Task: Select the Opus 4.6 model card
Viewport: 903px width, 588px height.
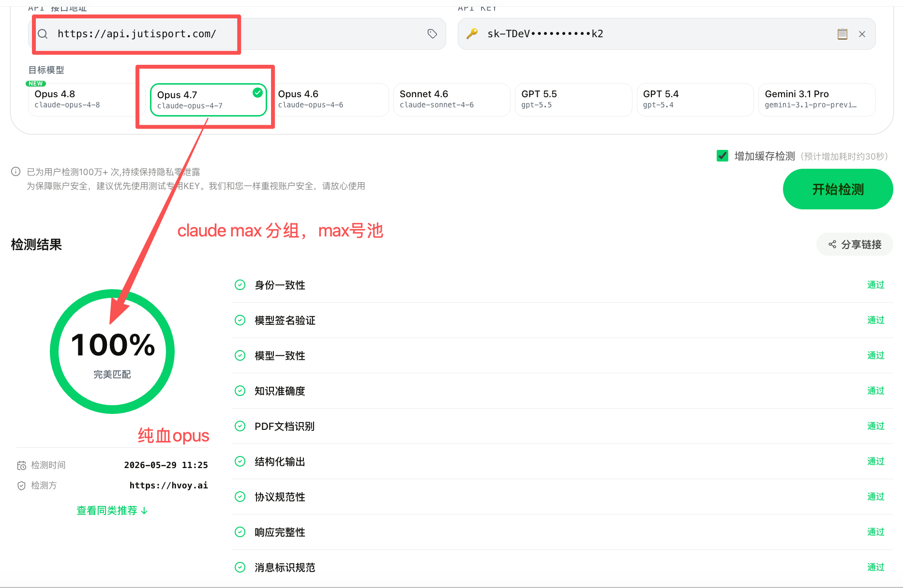Action: (331, 100)
